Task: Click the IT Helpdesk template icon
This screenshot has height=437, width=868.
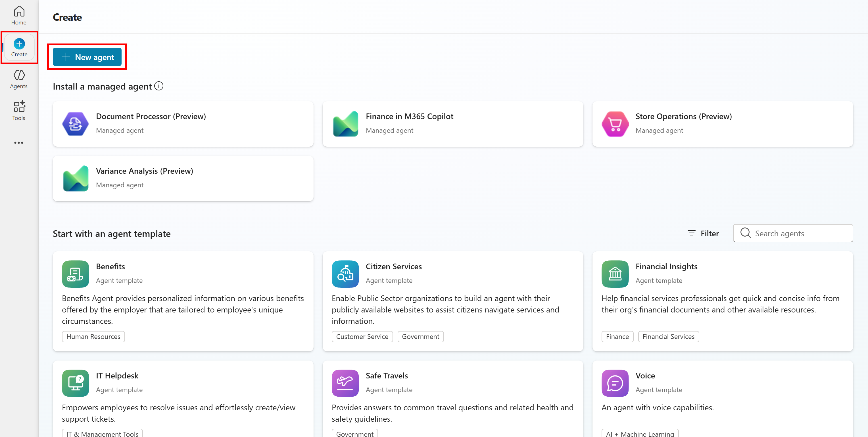Action: (x=76, y=383)
